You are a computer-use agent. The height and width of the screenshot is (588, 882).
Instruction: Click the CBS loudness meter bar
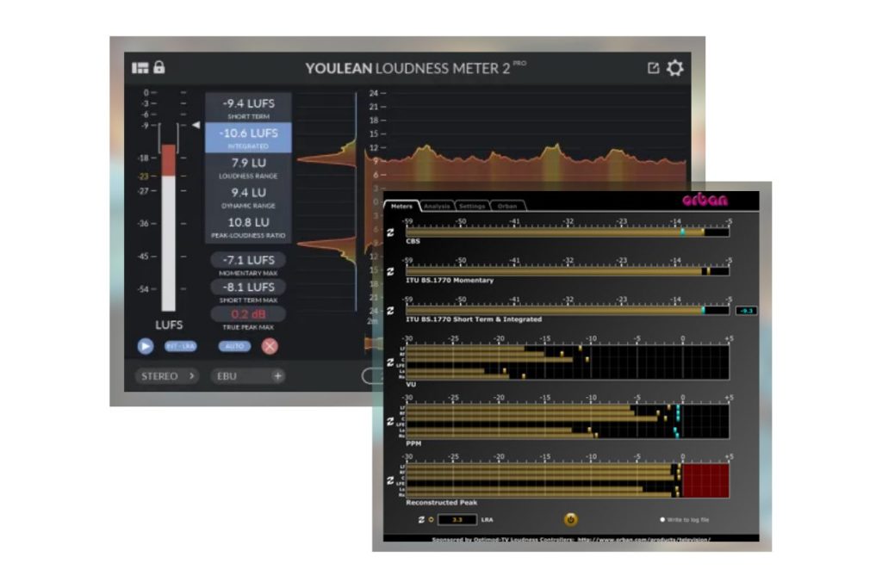567,232
